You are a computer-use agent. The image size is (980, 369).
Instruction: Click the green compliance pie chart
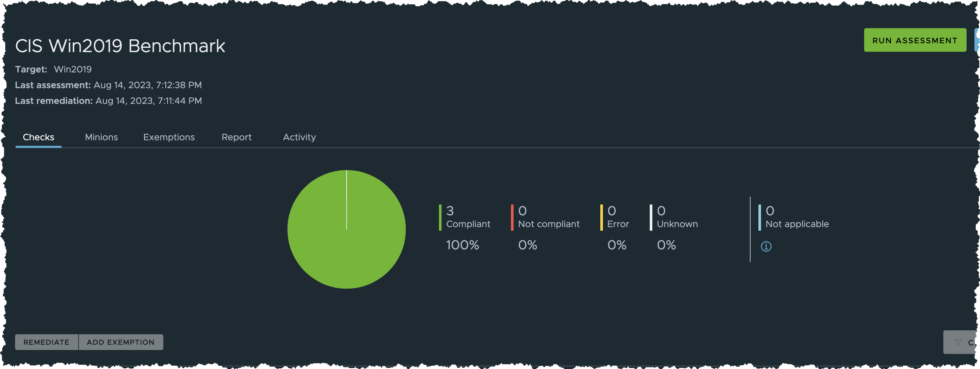click(346, 229)
